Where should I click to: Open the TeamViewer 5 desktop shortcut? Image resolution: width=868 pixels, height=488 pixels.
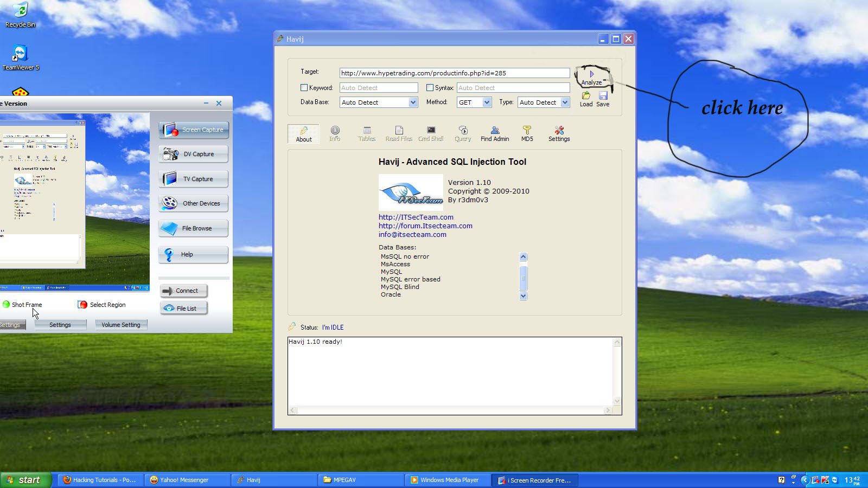pyautogui.click(x=20, y=57)
